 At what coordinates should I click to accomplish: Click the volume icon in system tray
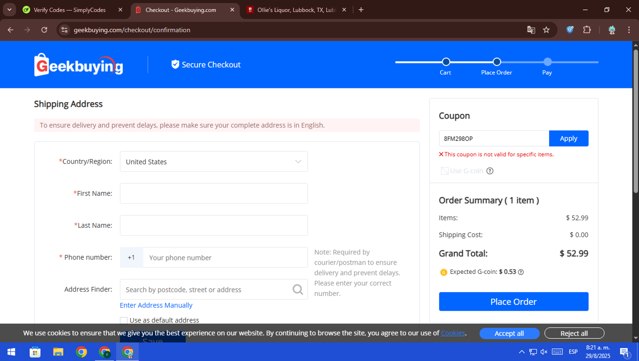click(544, 352)
